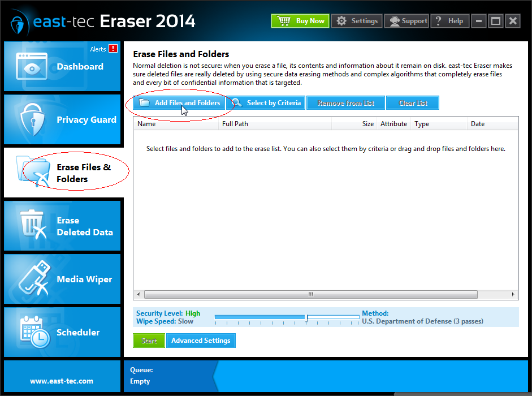
Task: Open Advanced Settings
Action: [x=201, y=340]
